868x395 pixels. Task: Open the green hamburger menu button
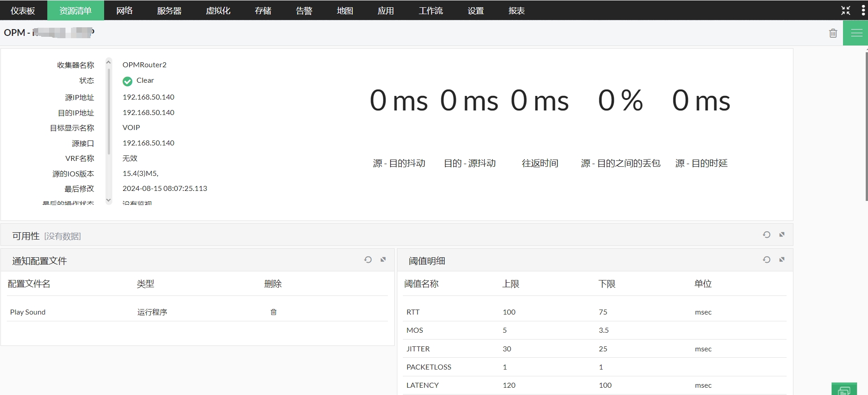tap(857, 33)
